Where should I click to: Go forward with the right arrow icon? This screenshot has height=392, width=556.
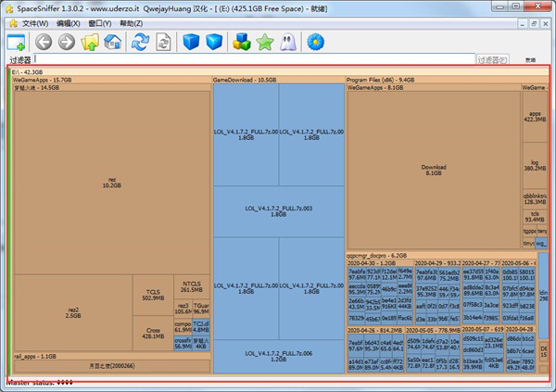coord(67,42)
